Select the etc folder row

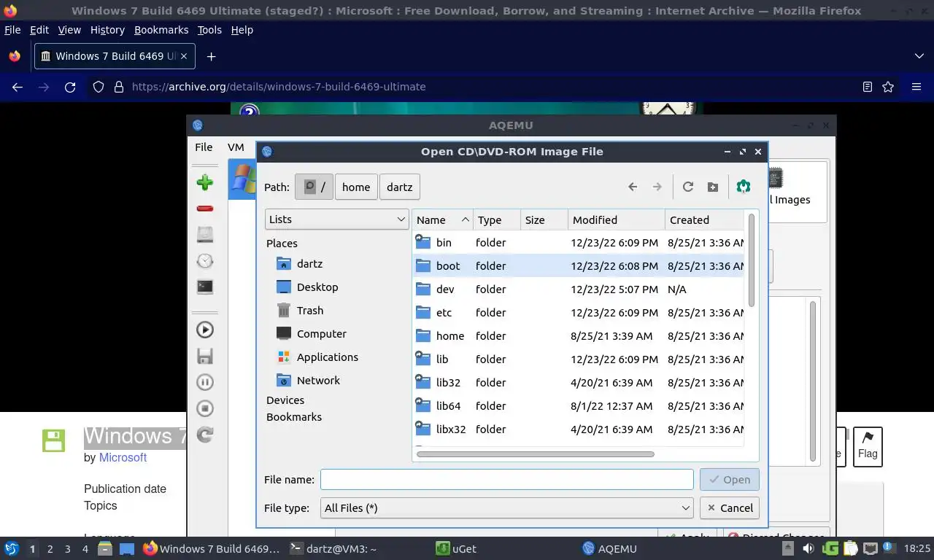578,312
